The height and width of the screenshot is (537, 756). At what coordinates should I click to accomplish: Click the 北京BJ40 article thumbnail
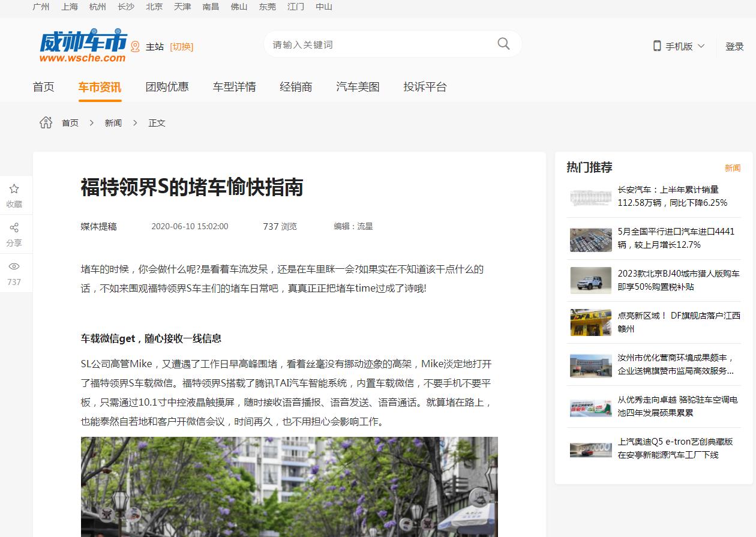pyautogui.click(x=591, y=280)
